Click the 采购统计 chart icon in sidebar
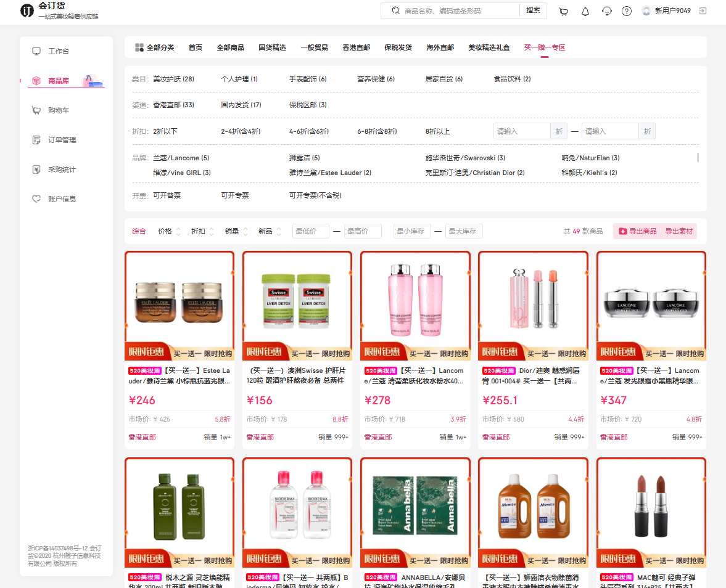 click(36, 169)
